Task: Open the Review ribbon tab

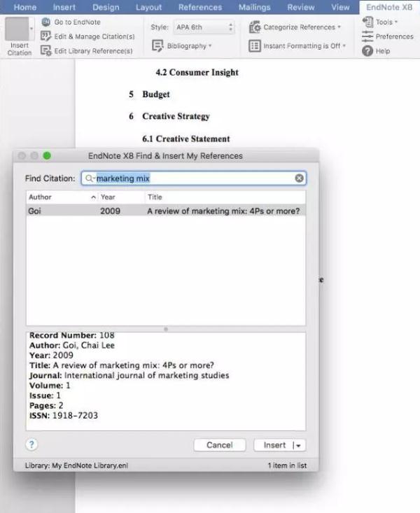Action: [x=301, y=7]
